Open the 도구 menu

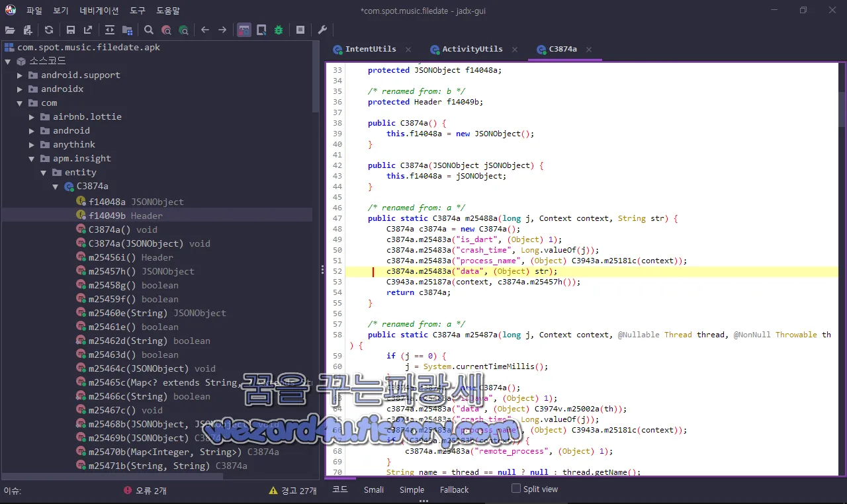tap(138, 11)
